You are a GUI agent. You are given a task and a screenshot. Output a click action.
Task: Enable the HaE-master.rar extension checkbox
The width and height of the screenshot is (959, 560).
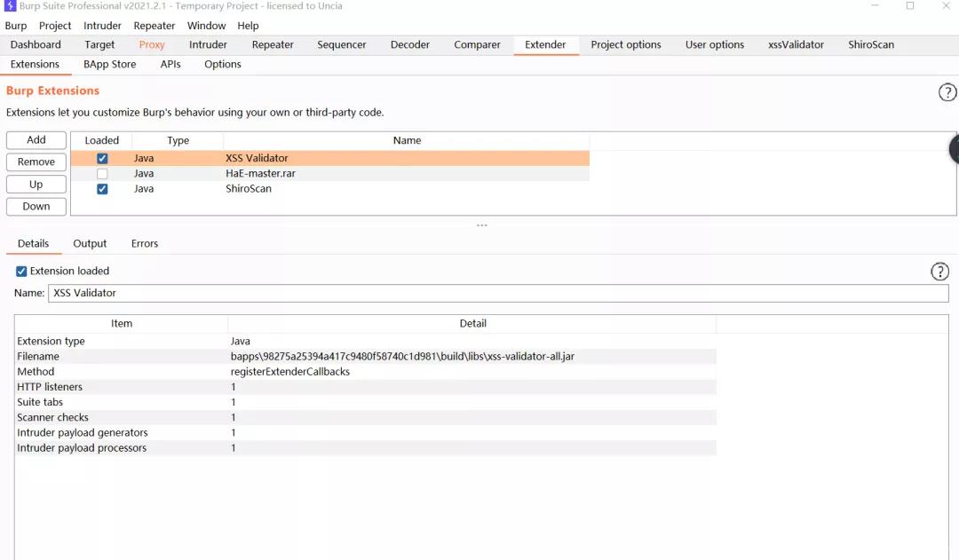click(102, 174)
